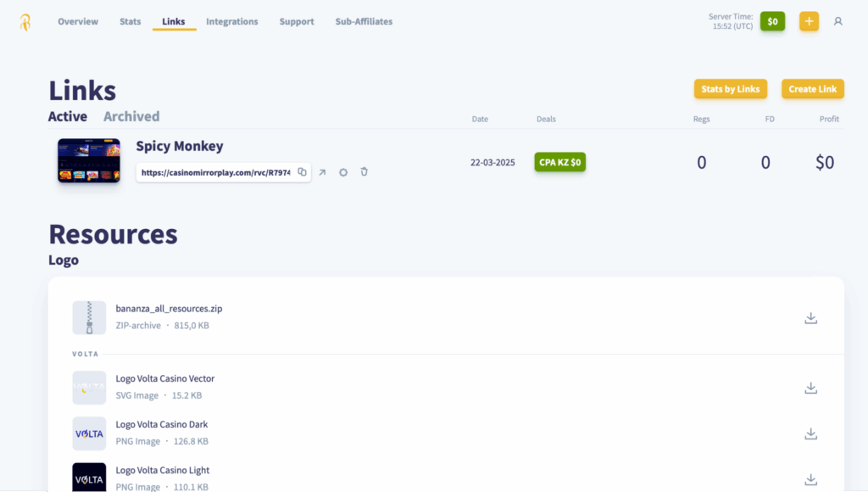Open the Stats tab
This screenshot has width=868, height=492.
point(130,21)
